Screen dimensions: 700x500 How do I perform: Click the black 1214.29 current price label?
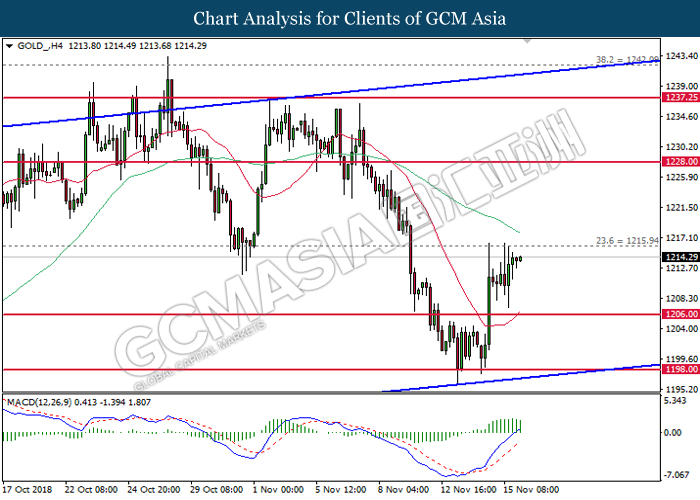click(681, 257)
